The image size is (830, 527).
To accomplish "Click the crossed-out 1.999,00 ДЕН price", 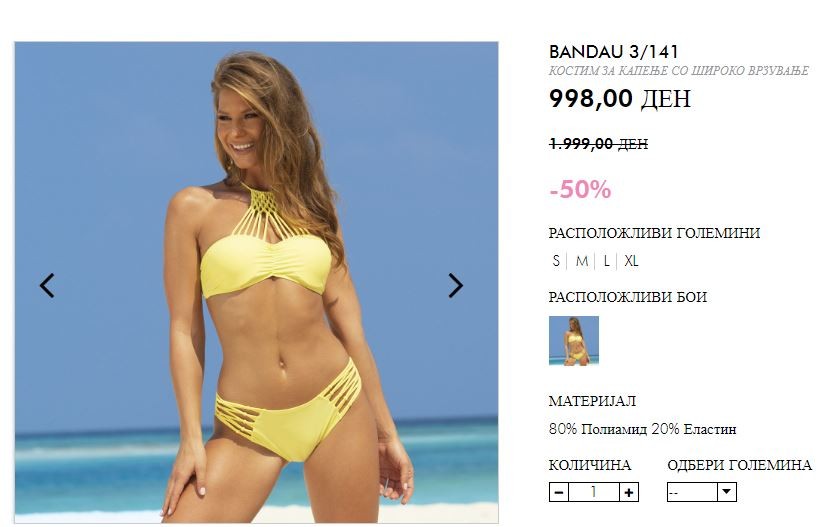I will [x=599, y=144].
